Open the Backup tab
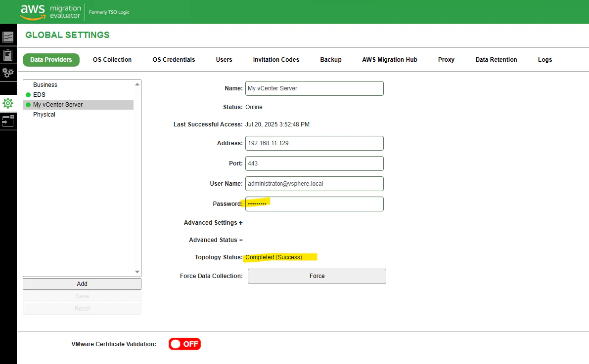 (x=330, y=60)
